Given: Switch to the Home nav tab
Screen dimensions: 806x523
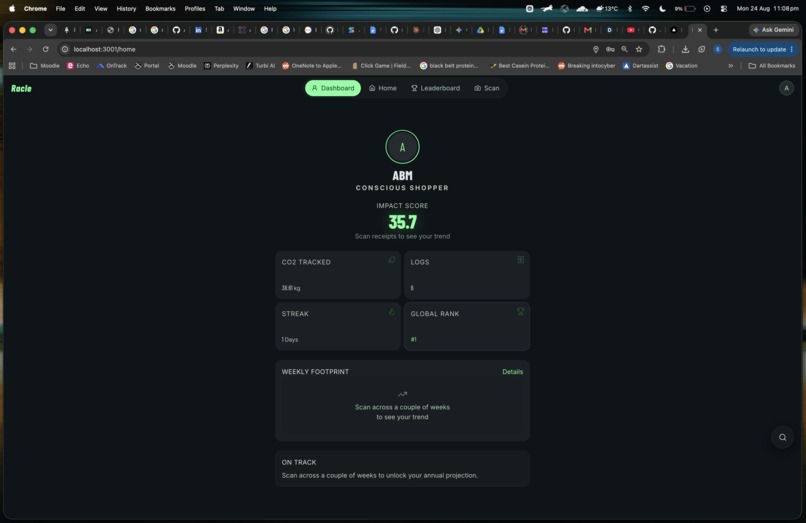Looking at the screenshot, I should coord(383,88).
